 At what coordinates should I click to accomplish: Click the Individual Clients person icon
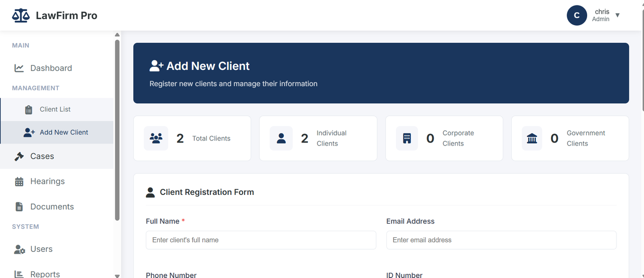281,138
